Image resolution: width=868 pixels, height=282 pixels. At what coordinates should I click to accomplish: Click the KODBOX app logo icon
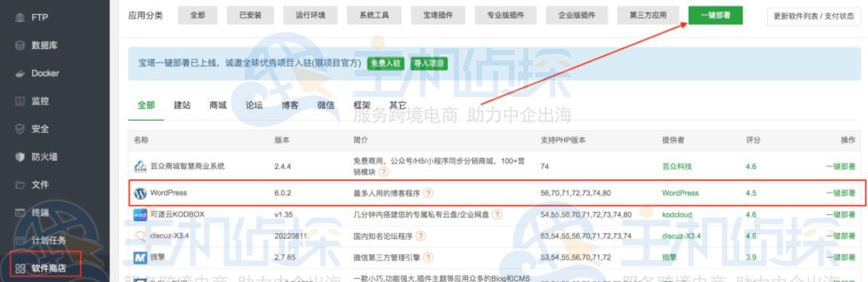point(140,214)
